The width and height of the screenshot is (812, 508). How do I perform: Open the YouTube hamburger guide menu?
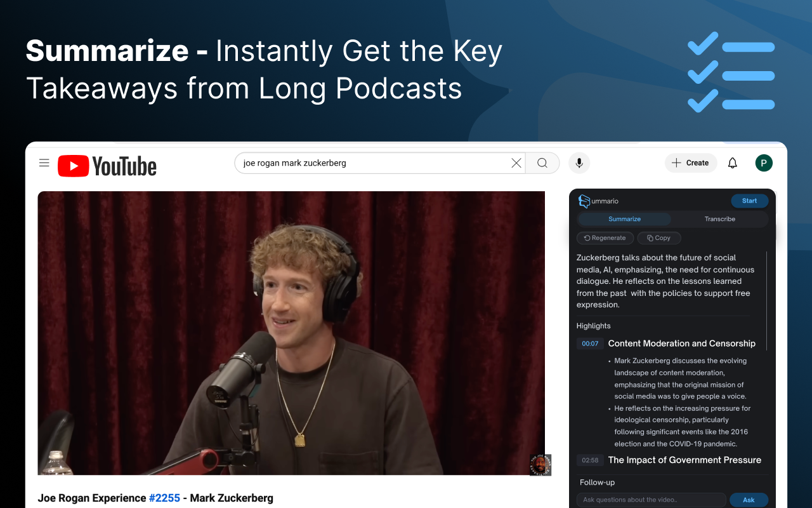click(x=44, y=163)
